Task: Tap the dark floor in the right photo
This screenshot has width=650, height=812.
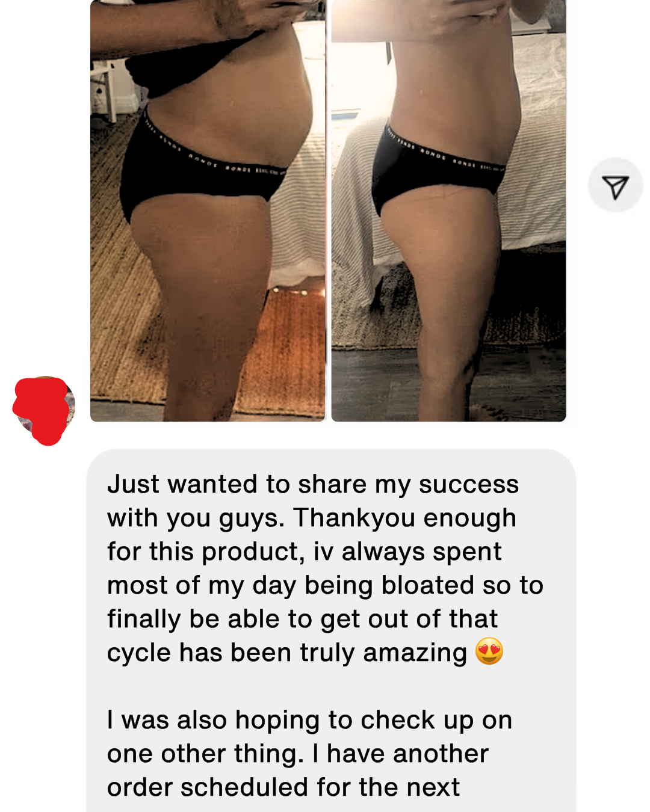Action: click(x=397, y=385)
